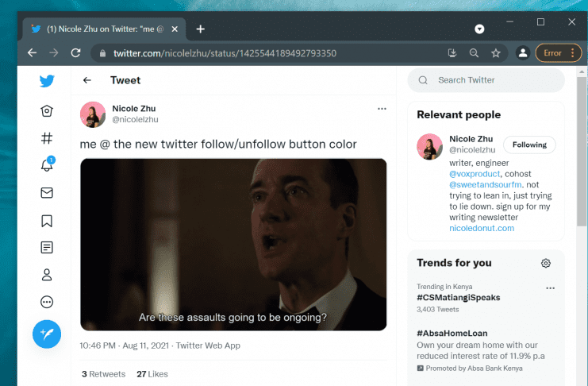Click the zoom magnifier icon in address bar
This screenshot has width=588, height=386.
pos(474,53)
